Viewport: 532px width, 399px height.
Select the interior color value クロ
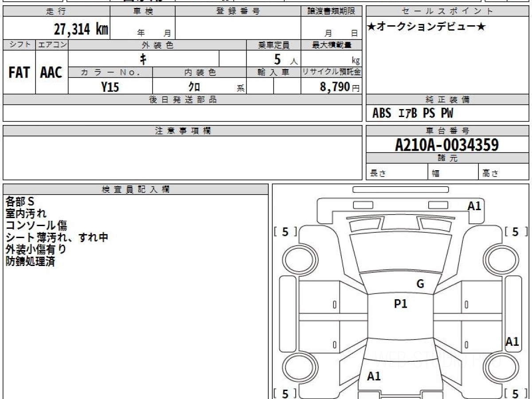pos(194,87)
